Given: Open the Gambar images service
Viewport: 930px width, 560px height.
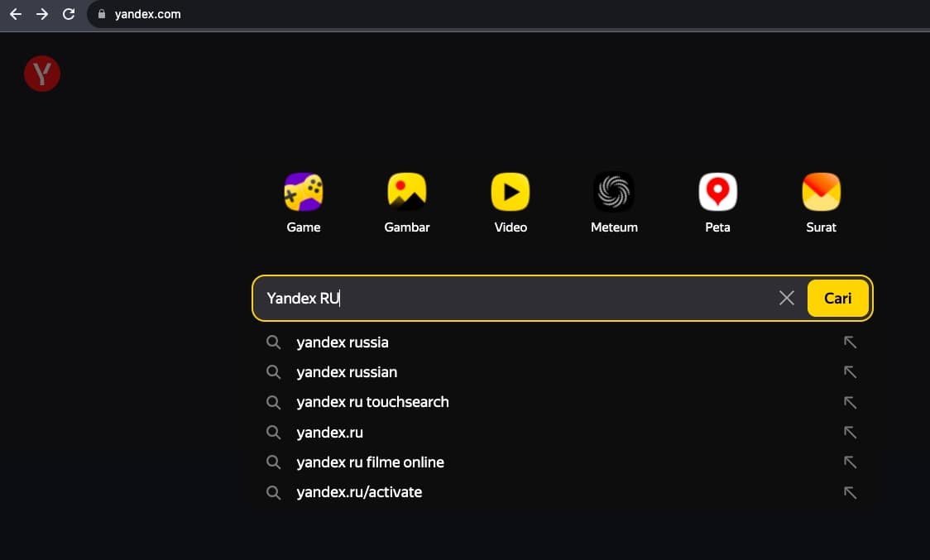Looking at the screenshot, I should [x=407, y=192].
